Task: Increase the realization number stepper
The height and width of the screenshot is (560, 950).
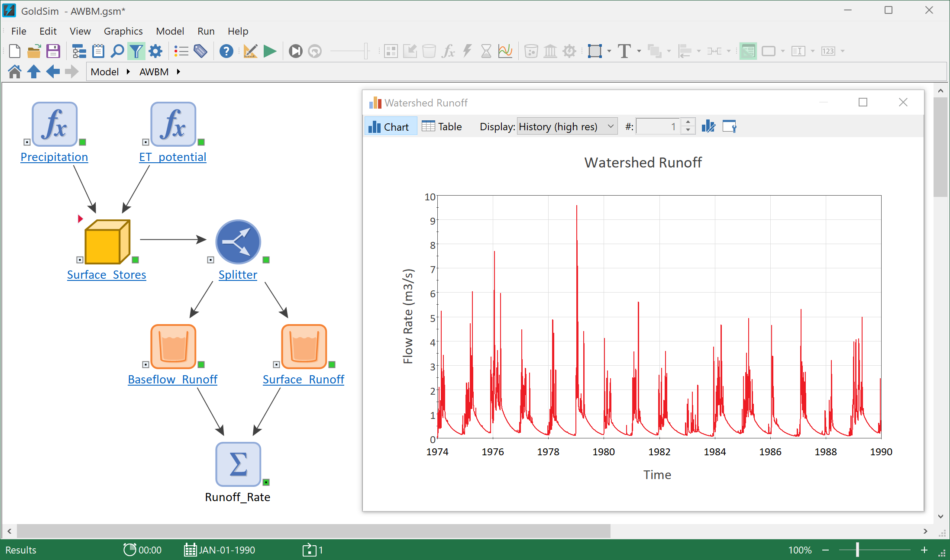Action: (688, 122)
